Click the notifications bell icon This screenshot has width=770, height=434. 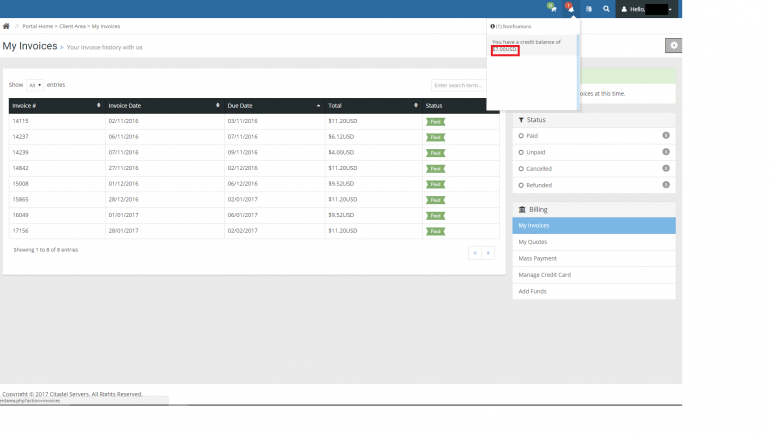(569, 8)
